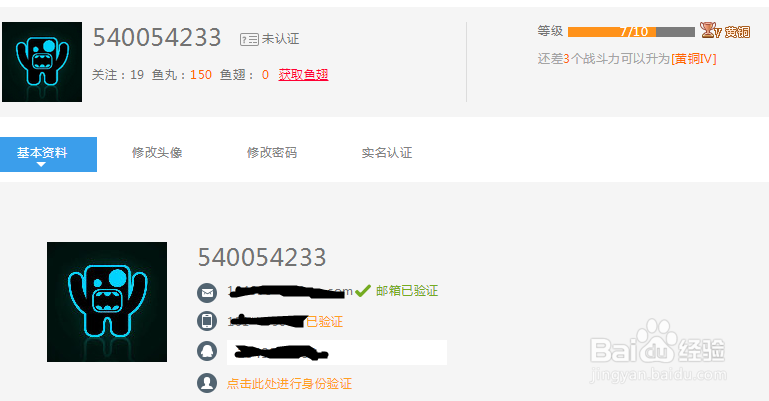769x401 pixels.
Task: Click the large monster avatar image
Action: coord(107,302)
